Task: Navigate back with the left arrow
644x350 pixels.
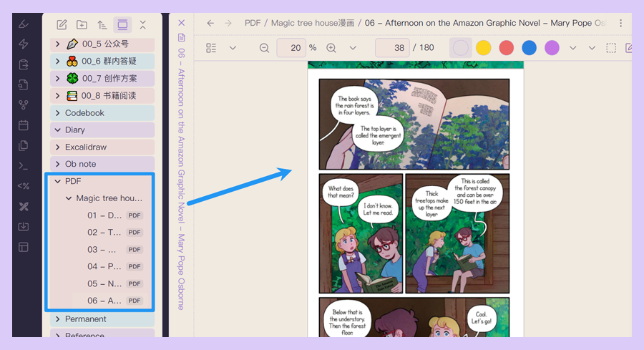Action: [x=210, y=23]
